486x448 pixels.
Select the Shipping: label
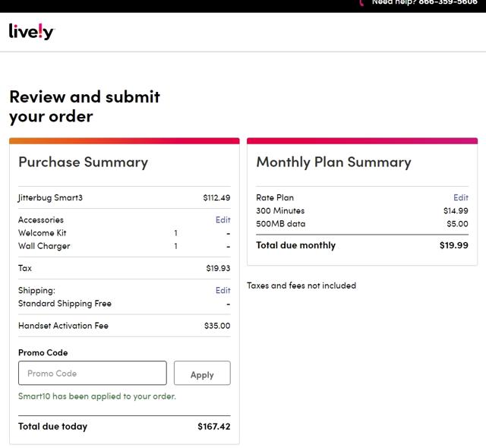tap(36, 290)
